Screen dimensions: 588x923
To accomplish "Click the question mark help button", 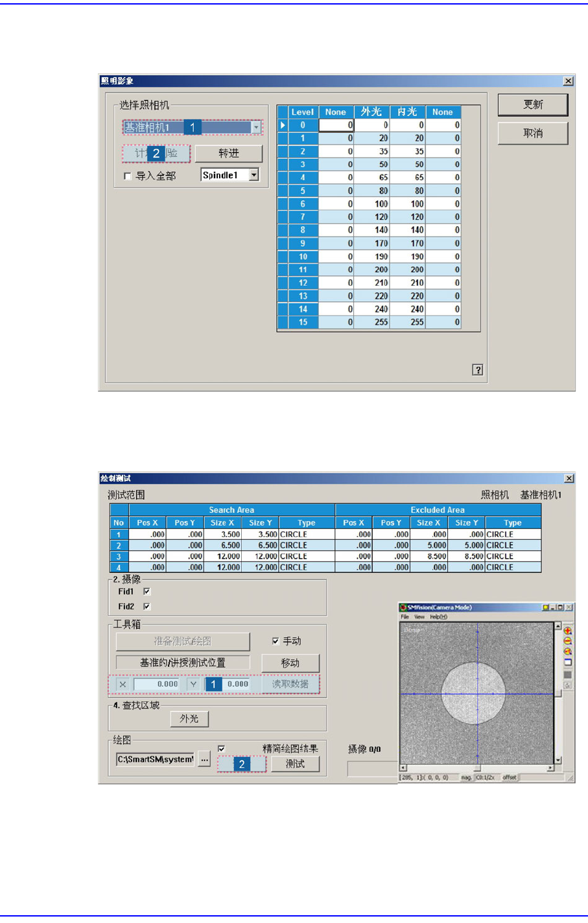I will point(478,370).
